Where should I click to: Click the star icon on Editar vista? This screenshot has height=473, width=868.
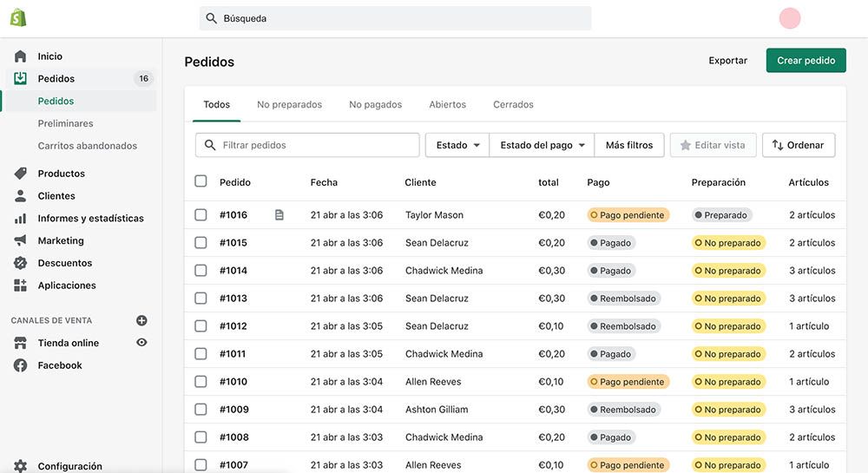click(686, 145)
